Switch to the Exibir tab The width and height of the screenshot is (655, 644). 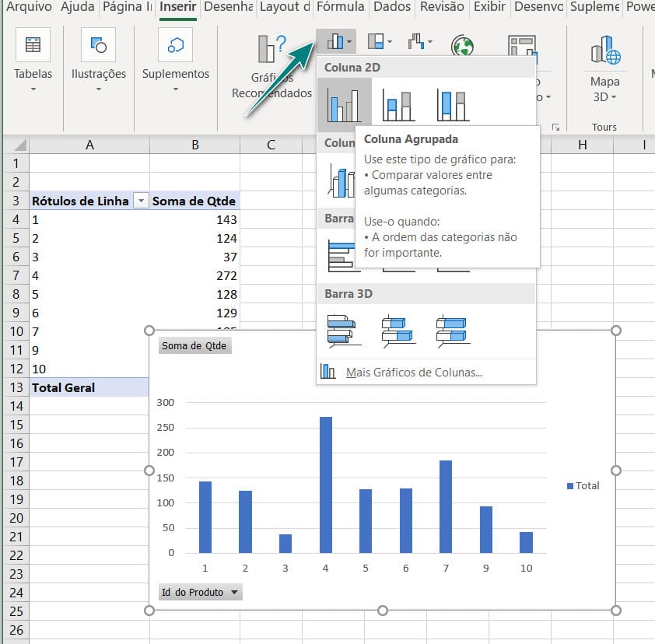click(x=489, y=7)
